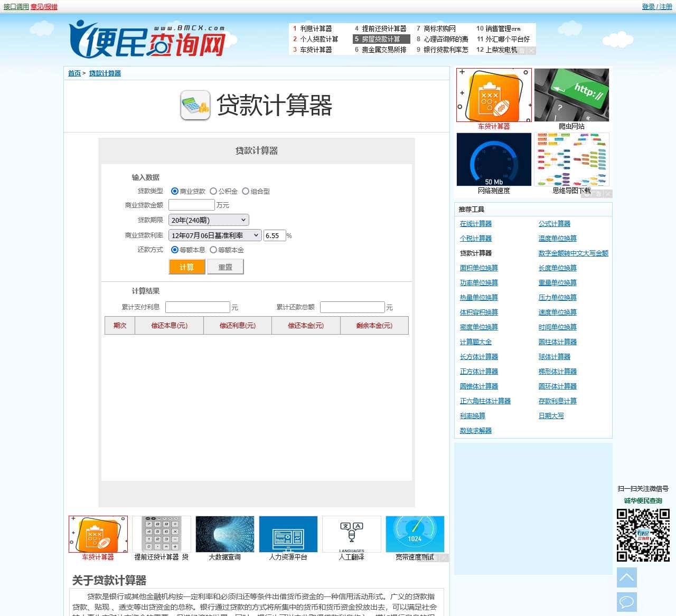
Task: Open the 商业贷款利率 benchmark rate dropdown
Action: tap(215, 235)
